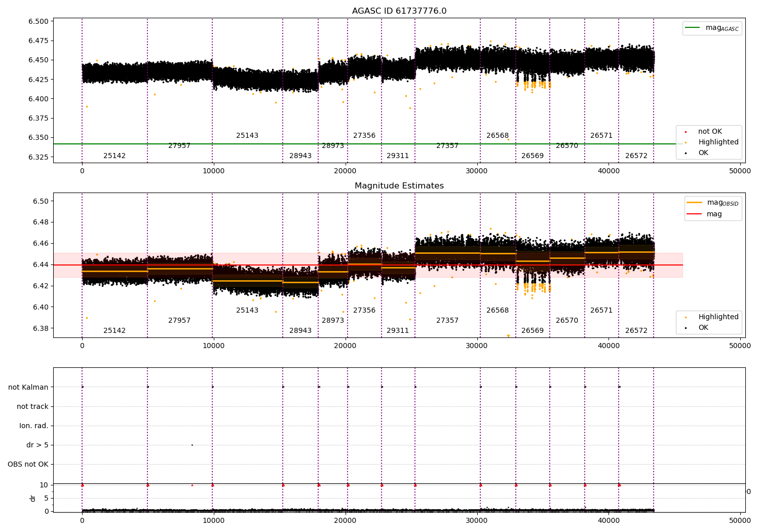Click OBSID label 27357 in Magnitude Estimates plot
The height and width of the screenshot is (532, 760).
447,321
